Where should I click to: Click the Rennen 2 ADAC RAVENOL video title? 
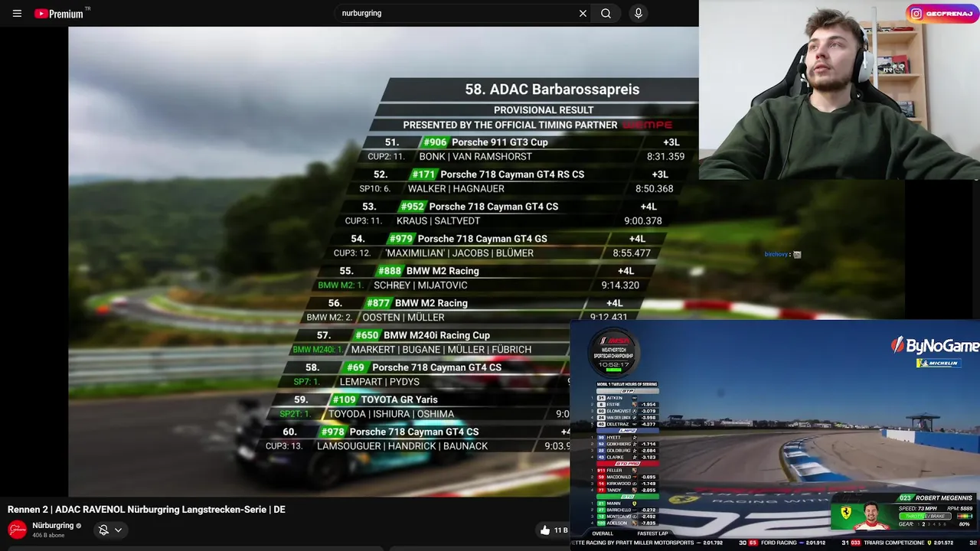[x=146, y=510]
